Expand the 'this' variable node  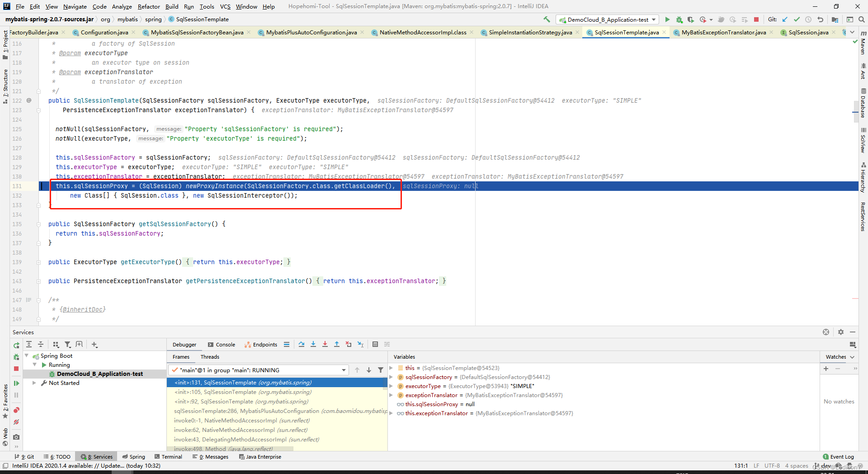[x=391, y=368]
